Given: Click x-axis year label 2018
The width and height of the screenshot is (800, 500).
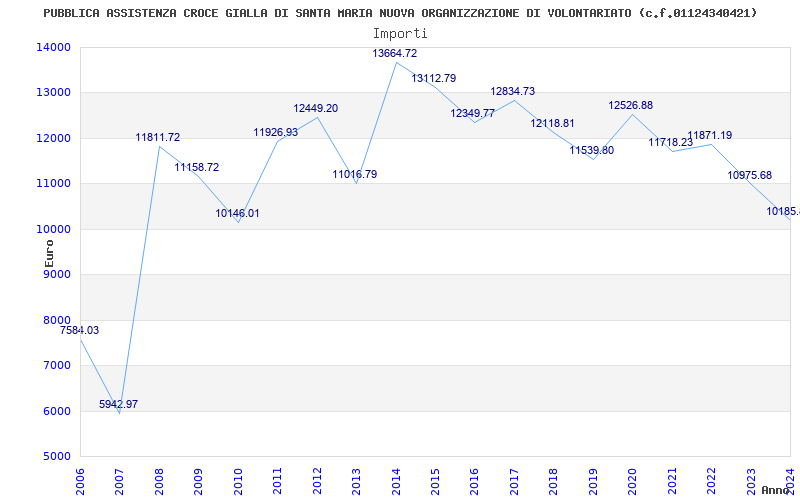Looking at the screenshot, I should click(x=554, y=481).
